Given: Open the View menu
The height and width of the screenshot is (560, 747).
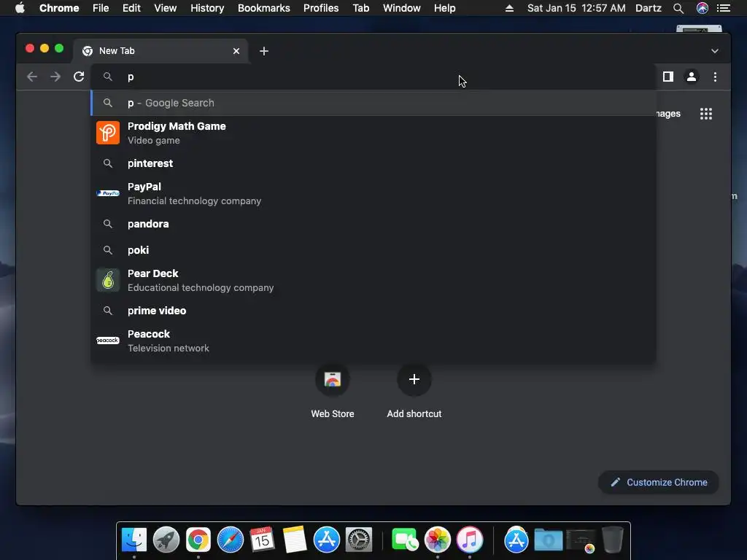Looking at the screenshot, I should pos(166,8).
